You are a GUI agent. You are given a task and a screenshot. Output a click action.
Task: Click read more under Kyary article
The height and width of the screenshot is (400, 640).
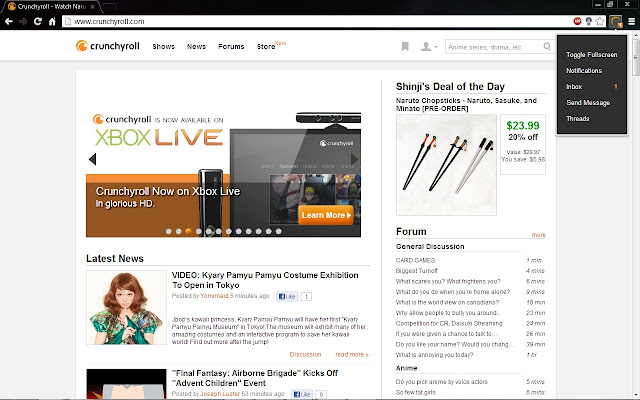coord(352,355)
